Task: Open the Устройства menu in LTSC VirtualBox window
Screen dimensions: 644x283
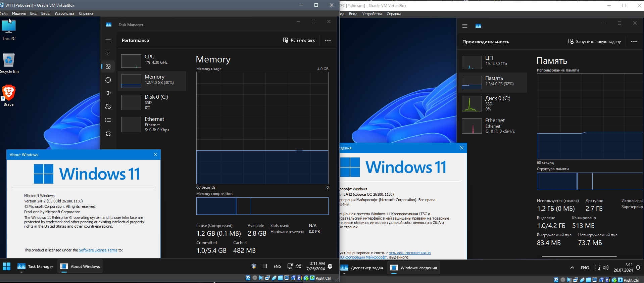Action: tap(372, 14)
